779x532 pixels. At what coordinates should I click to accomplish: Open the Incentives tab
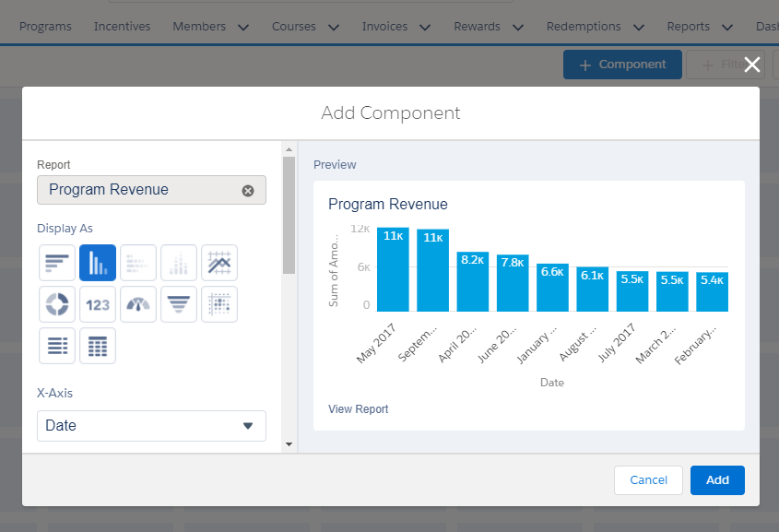[x=123, y=27]
